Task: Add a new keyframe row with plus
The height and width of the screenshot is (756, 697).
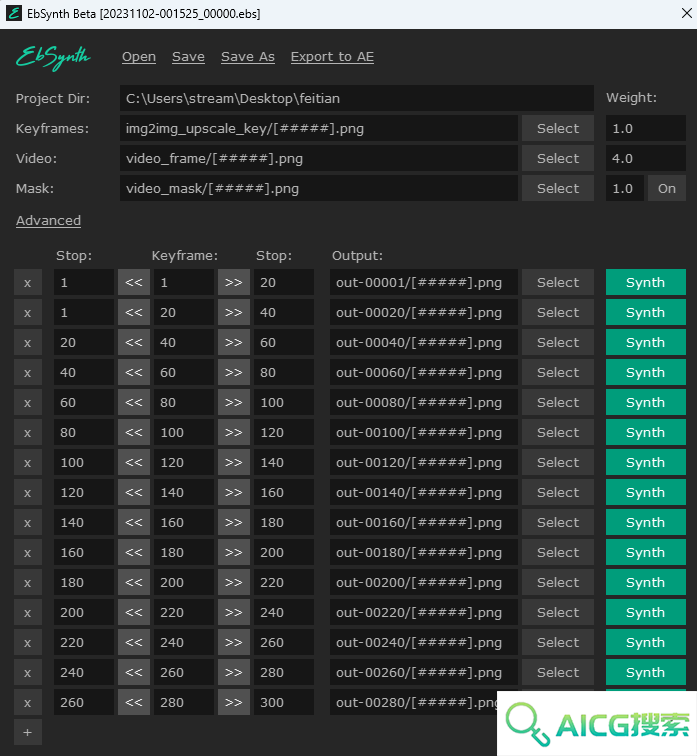Action: [27, 732]
